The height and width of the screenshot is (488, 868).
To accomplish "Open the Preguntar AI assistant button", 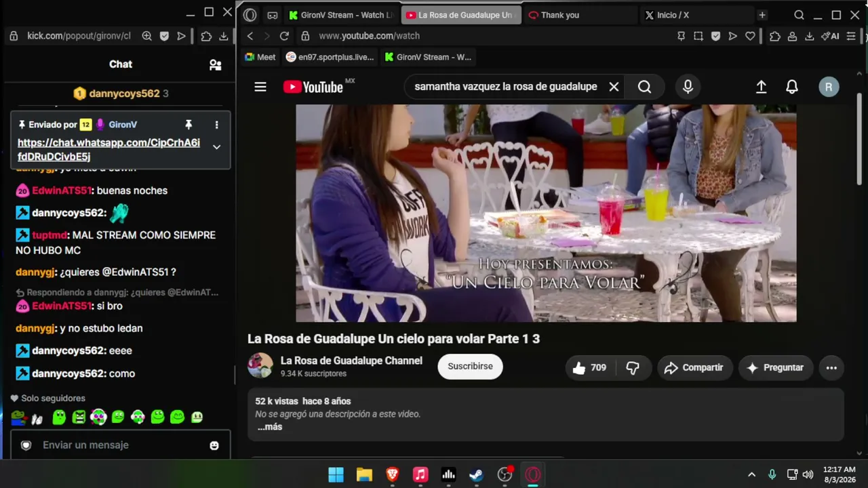I will tap(775, 367).
